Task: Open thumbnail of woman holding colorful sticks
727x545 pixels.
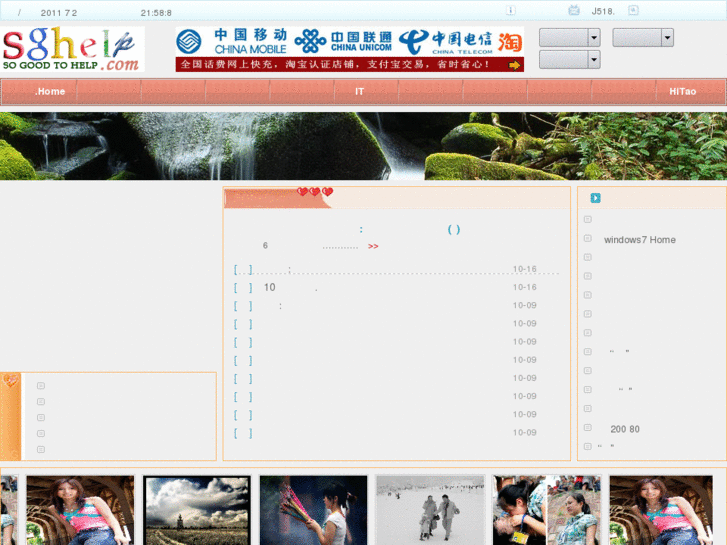Action: tap(313, 510)
